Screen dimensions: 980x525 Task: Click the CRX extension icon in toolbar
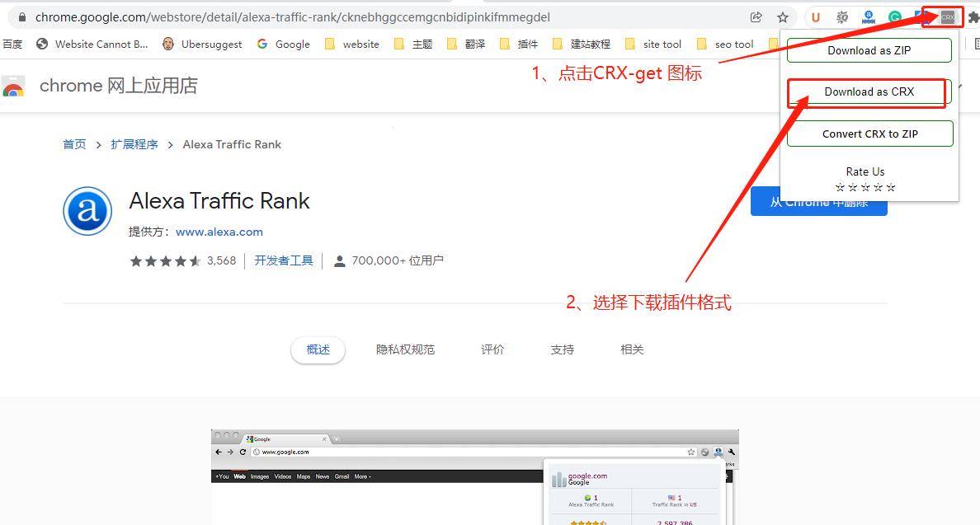pyautogui.click(x=948, y=17)
